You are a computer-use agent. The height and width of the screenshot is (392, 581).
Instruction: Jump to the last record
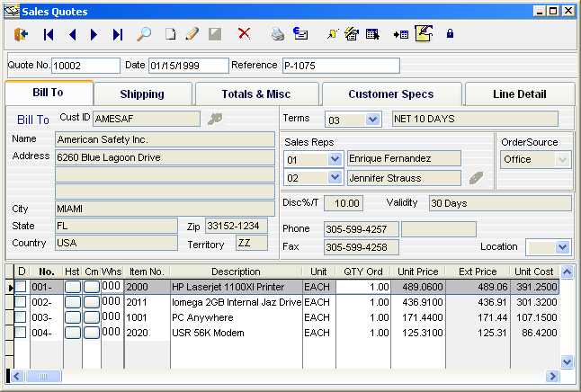pos(118,34)
